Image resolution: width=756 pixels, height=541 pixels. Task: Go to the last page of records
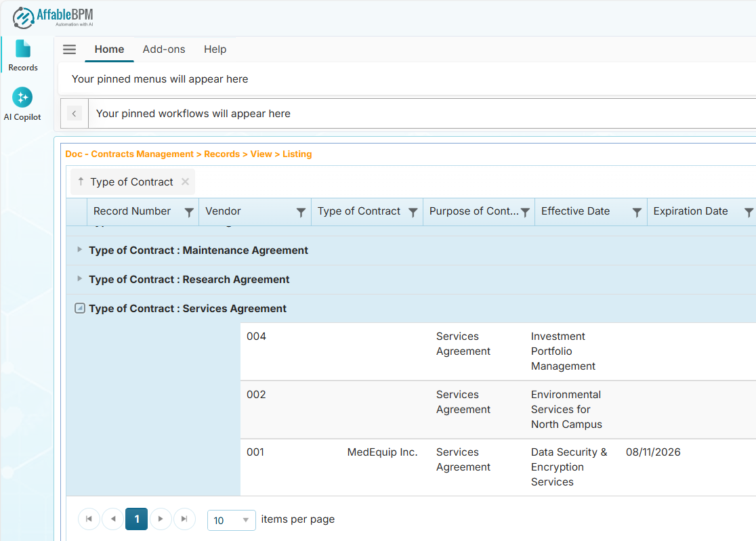[184, 519]
